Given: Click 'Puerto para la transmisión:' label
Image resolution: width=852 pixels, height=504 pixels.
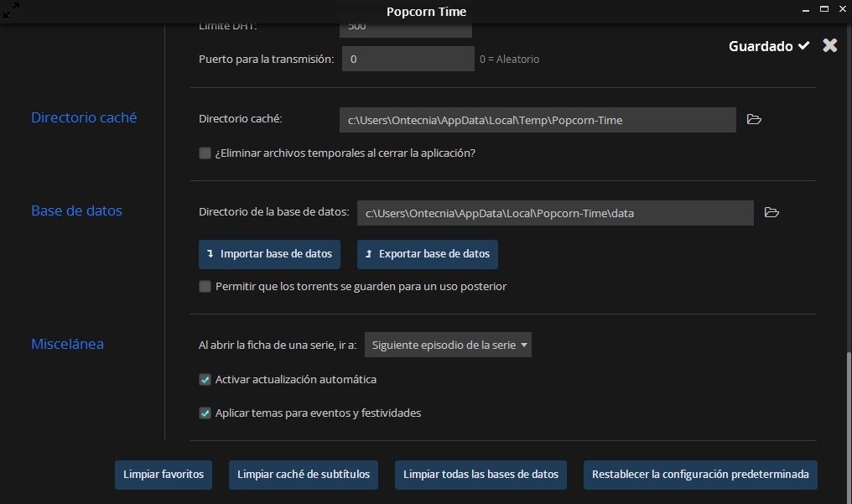Looking at the screenshot, I should pos(267,59).
